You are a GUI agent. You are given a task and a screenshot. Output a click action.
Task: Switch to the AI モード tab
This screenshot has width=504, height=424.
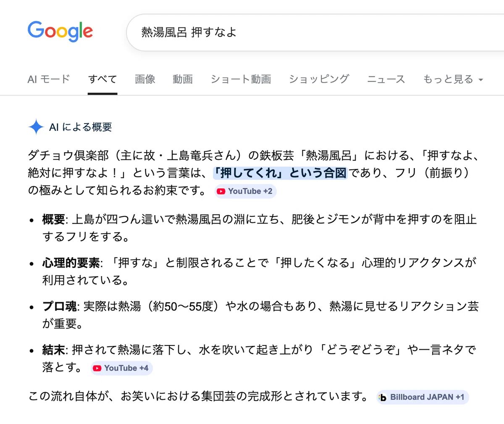pos(49,79)
